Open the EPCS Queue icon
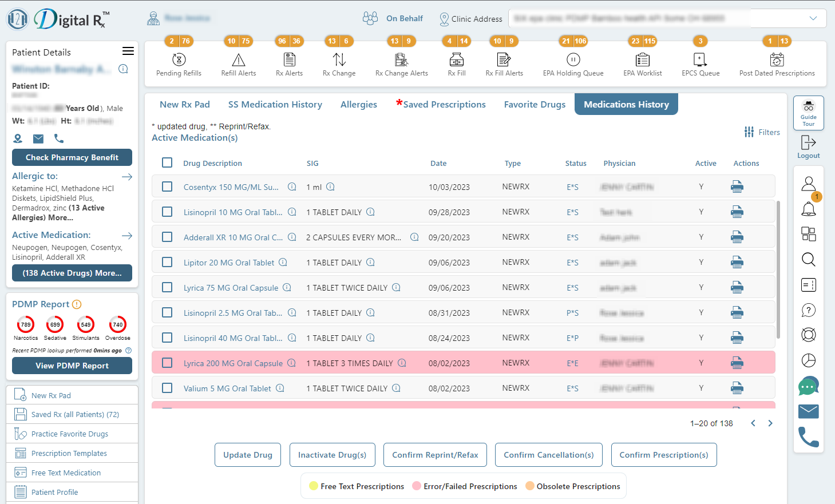The width and height of the screenshot is (835, 504). tap(699, 59)
